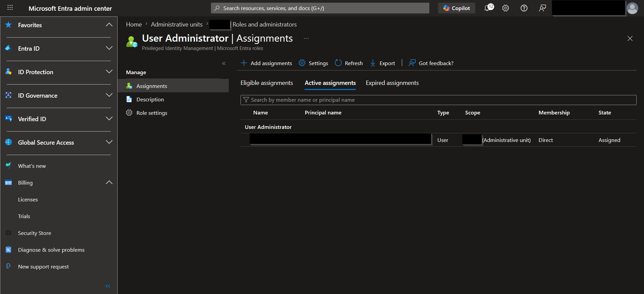Viewport: 644px width, 294px height.
Task: Expand the Entra ID section
Action: (x=109, y=48)
